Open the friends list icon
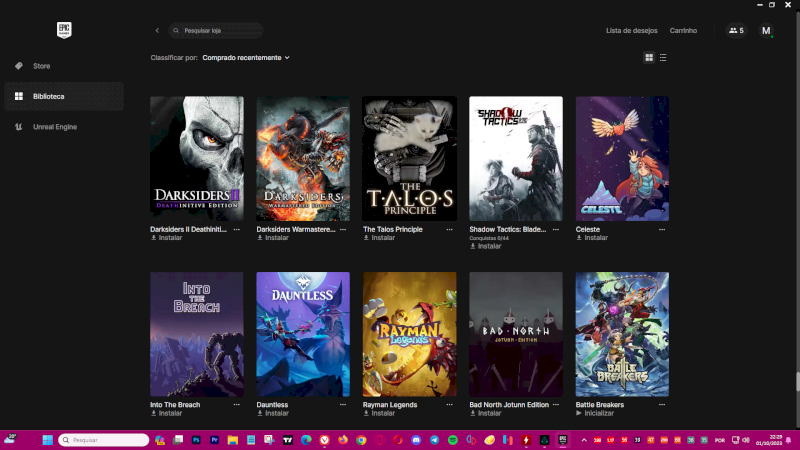The image size is (800, 450). coord(736,31)
